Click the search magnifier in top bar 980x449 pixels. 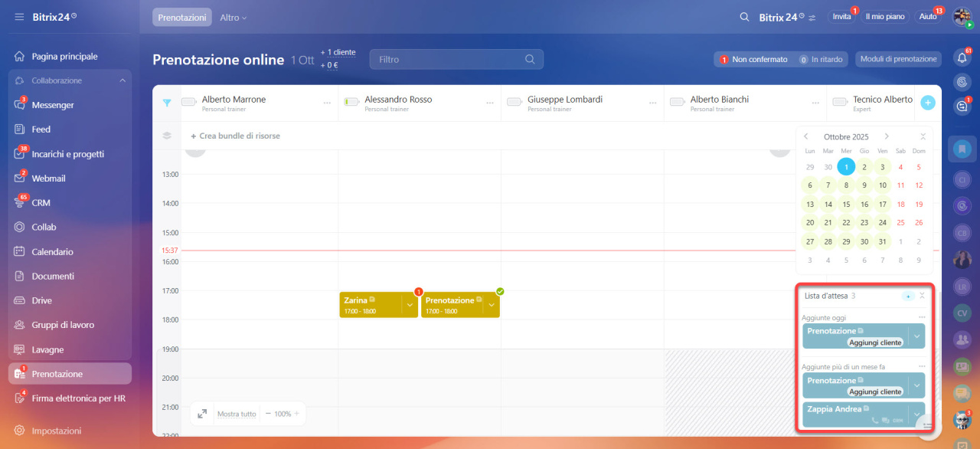pyautogui.click(x=744, y=17)
